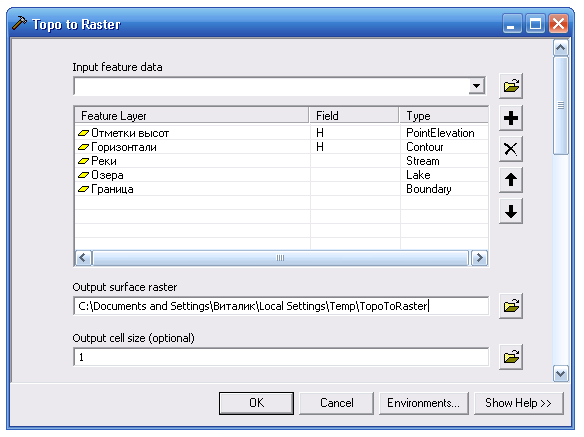Click the table horizontal scrollbar thumb
Viewport: 584px width, 437px height.
click(x=280, y=258)
